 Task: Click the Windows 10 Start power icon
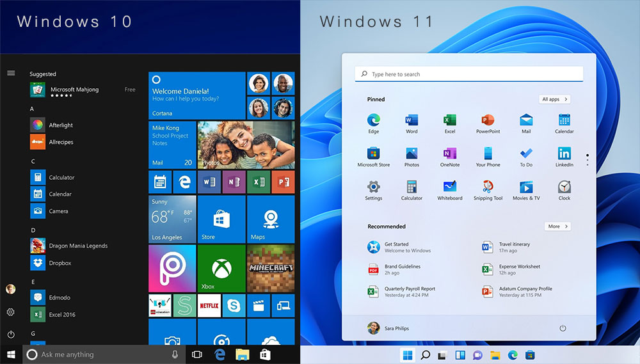click(11, 335)
